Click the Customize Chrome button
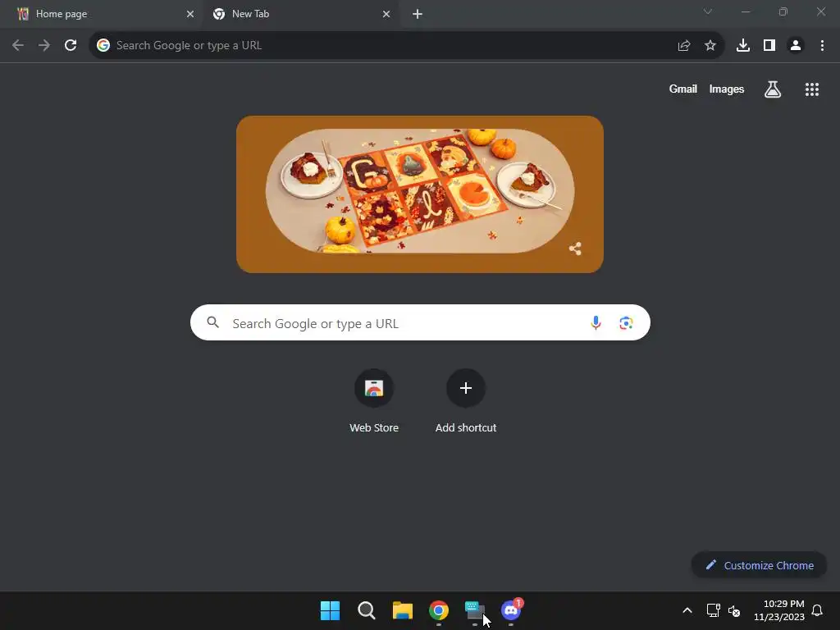The height and width of the screenshot is (630, 840). pyautogui.click(x=759, y=565)
